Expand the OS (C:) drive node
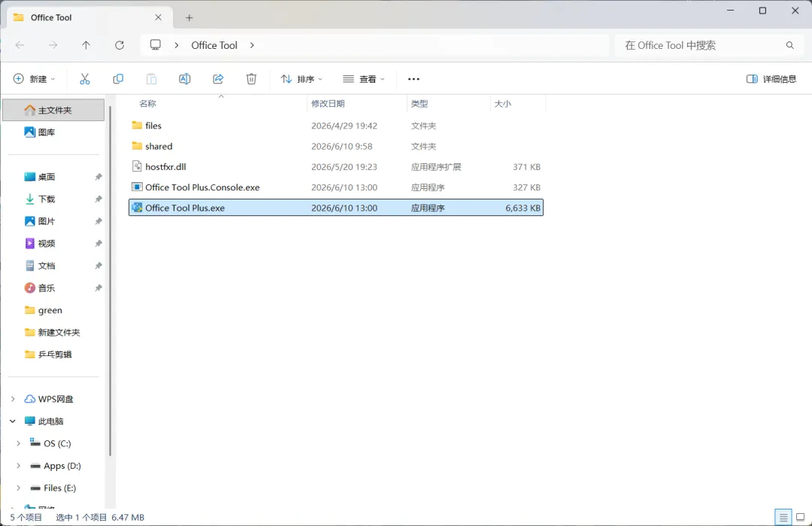The width and height of the screenshot is (812, 526). [x=18, y=443]
